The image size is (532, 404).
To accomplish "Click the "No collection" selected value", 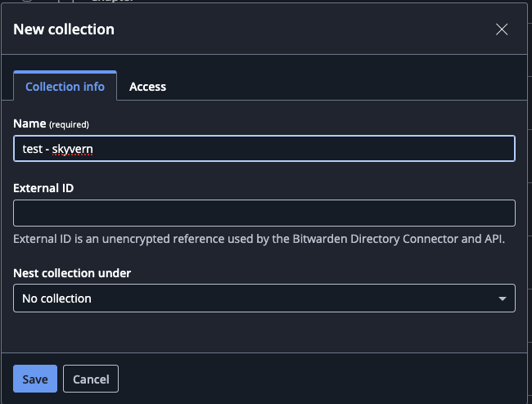I will click(56, 299).
